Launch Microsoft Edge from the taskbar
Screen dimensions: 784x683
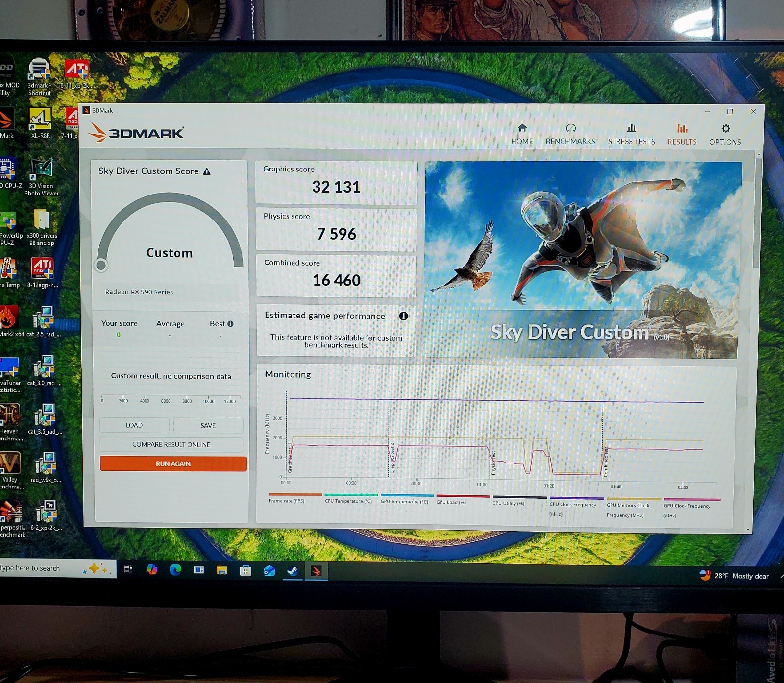175,569
